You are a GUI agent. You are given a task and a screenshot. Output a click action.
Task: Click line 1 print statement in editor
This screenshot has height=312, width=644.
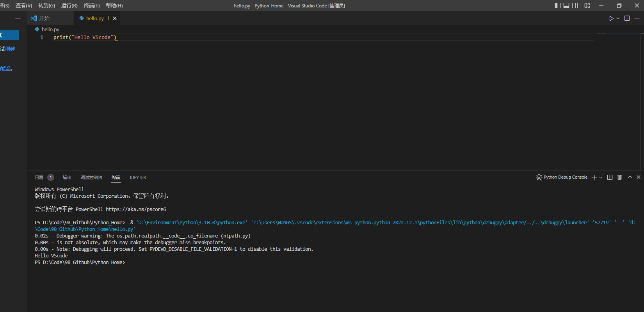click(x=85, y=37)
